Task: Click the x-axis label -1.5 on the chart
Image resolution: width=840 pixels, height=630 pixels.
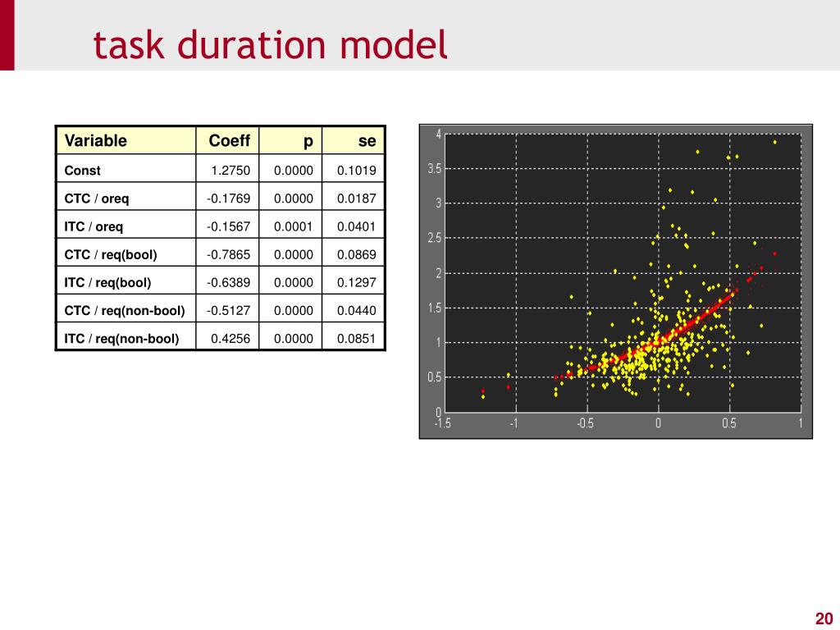Action: pyautogui.click(x=442, y=423)
